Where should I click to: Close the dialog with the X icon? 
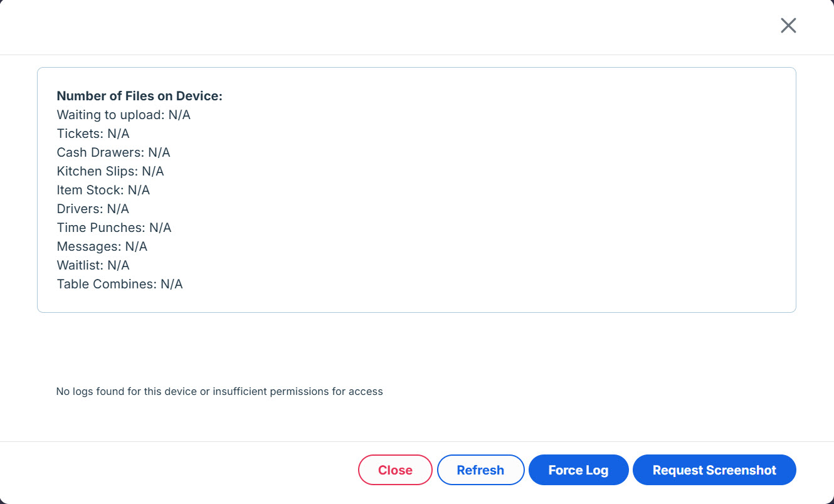click(788, 26)
